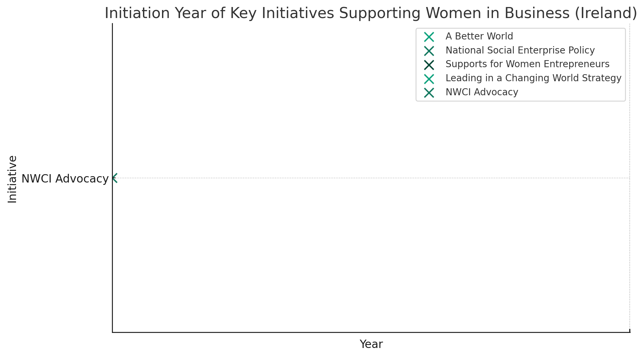Screen dimensions: 644x357
Task: Click the NWCI Advocacy y-axis tick label
Action: [x=65, y=179]
